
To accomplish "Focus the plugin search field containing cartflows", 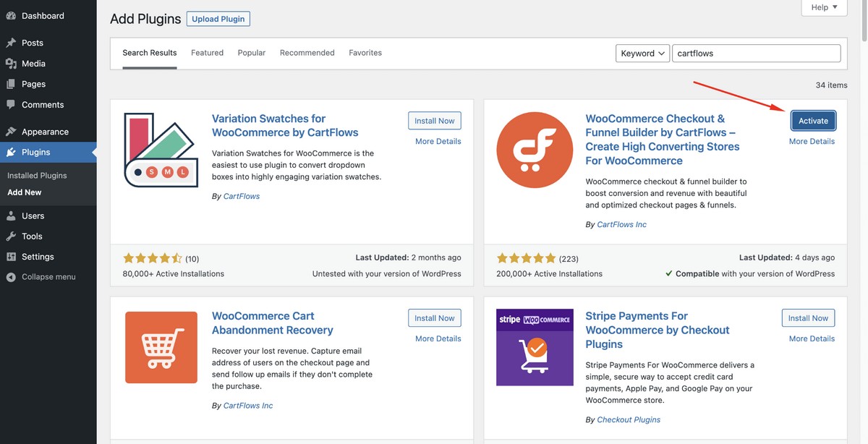I will 756,54.
